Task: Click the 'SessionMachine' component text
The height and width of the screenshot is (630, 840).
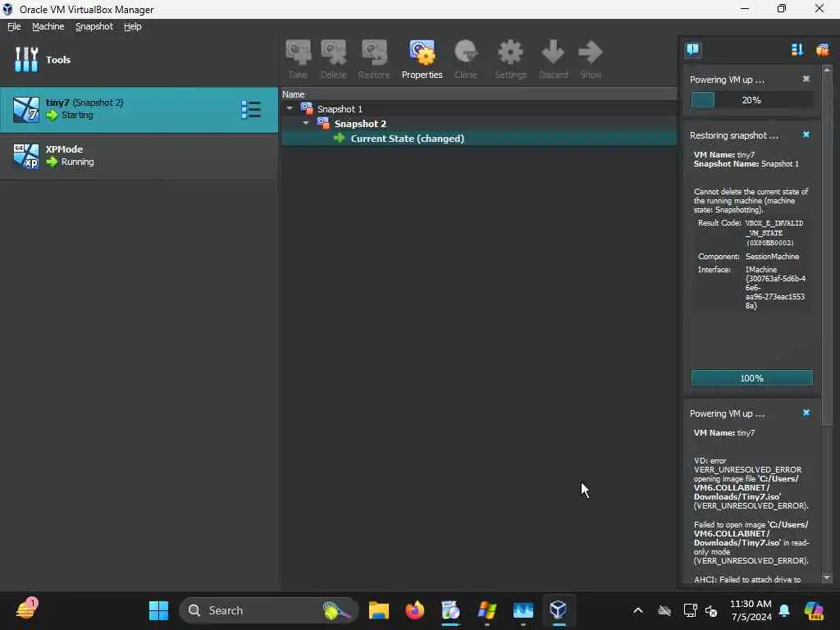Action: tap(772, 257)
